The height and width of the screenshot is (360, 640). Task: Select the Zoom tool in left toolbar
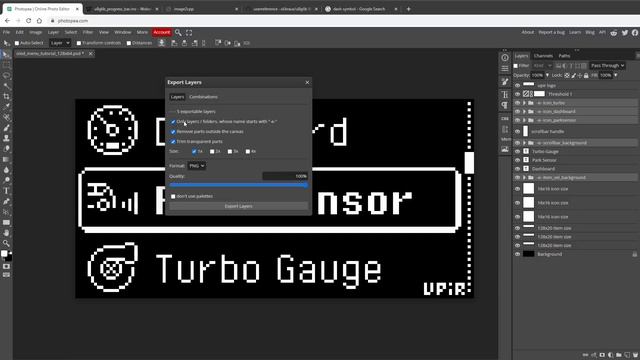pyautogui.click(x=6, y=244)
